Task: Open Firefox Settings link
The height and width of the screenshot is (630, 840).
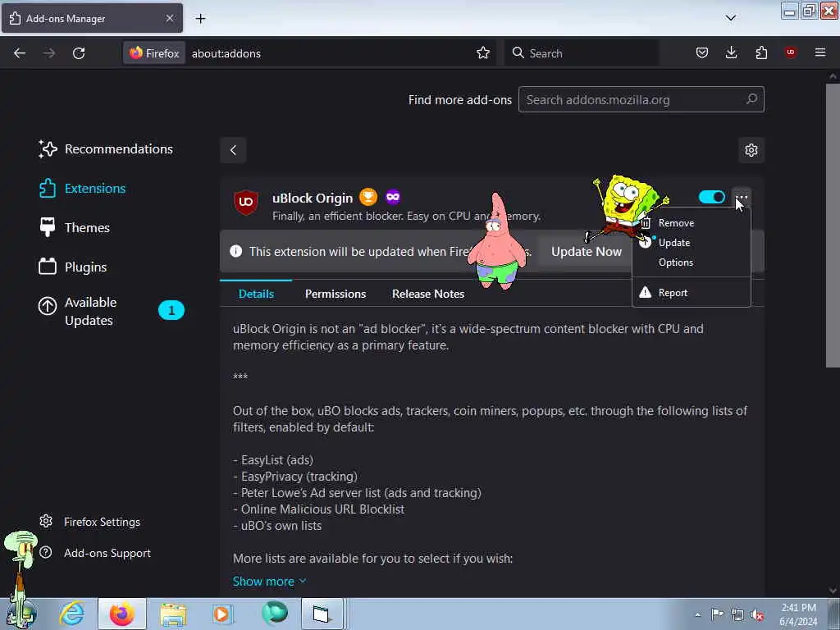Action: click(90, 522)
